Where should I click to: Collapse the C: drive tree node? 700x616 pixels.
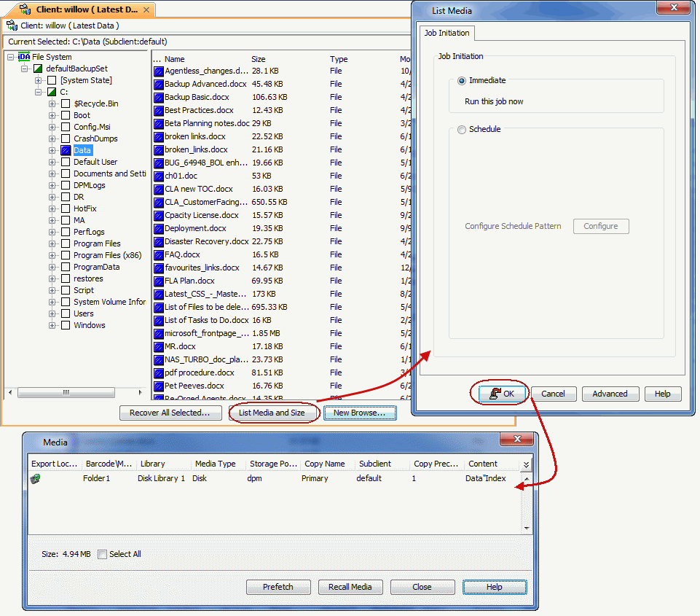[x=39, y=92]
